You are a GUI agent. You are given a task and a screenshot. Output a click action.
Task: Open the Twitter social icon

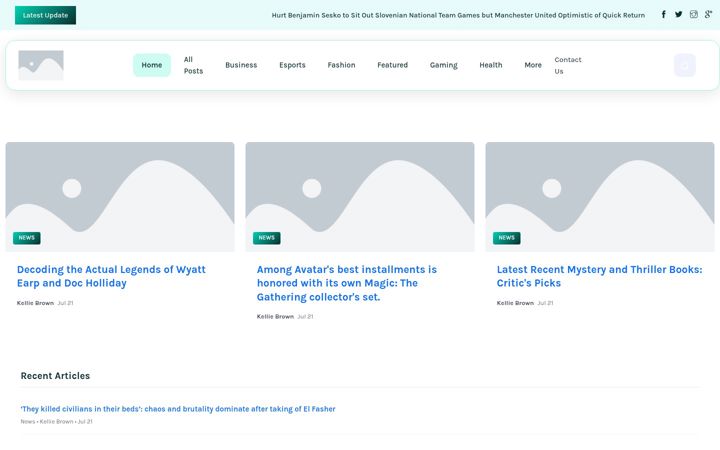point(678,15)
